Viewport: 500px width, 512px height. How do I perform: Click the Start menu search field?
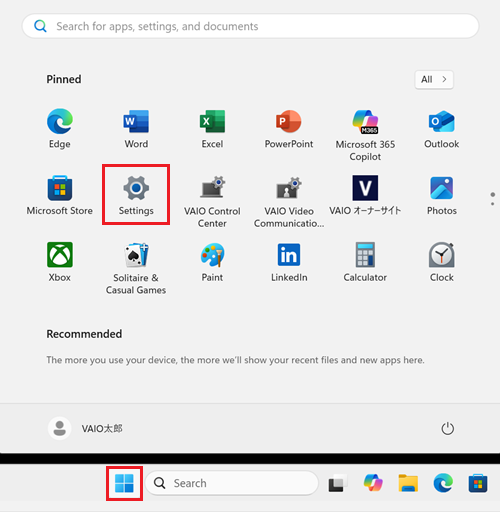pos(250,26)
